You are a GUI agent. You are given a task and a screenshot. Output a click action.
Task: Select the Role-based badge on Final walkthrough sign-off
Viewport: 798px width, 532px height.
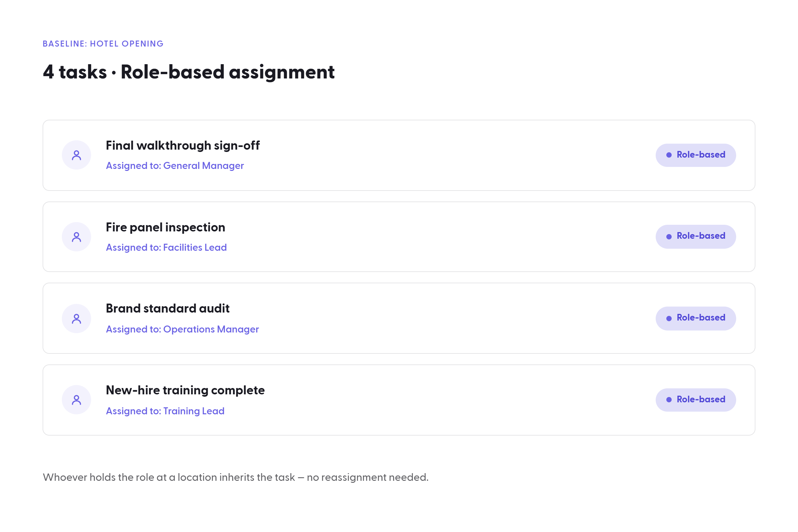(696, 155)
